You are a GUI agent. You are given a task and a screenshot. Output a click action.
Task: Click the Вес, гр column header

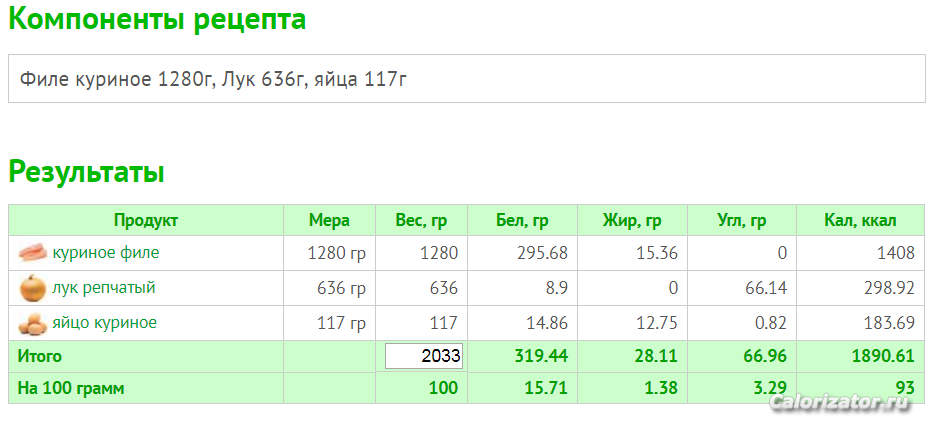point(421,220)
